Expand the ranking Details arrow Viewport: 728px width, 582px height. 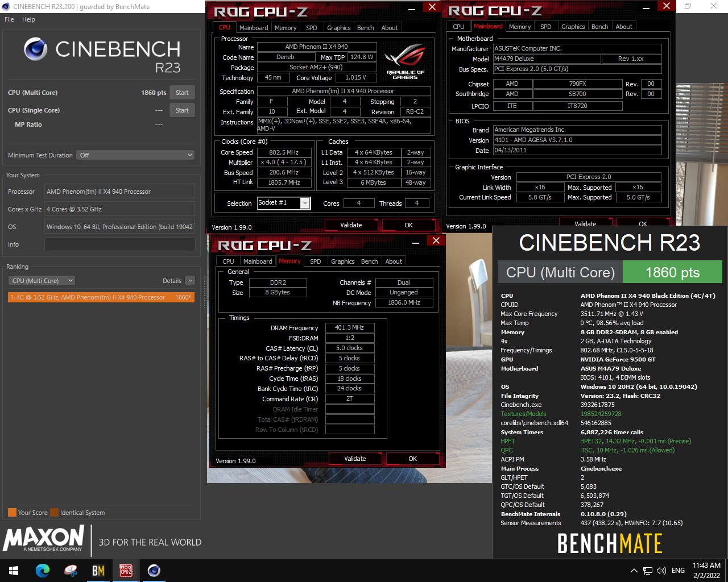[190, 281]
